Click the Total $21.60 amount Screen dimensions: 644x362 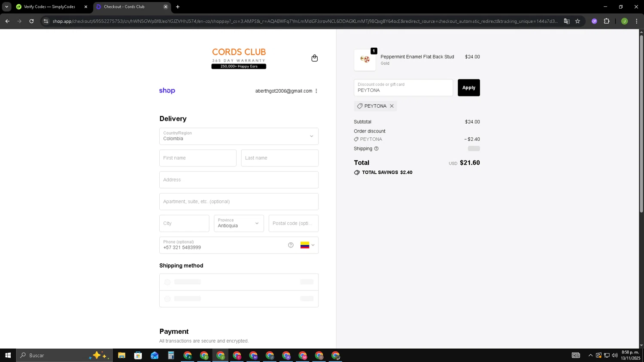470,163
